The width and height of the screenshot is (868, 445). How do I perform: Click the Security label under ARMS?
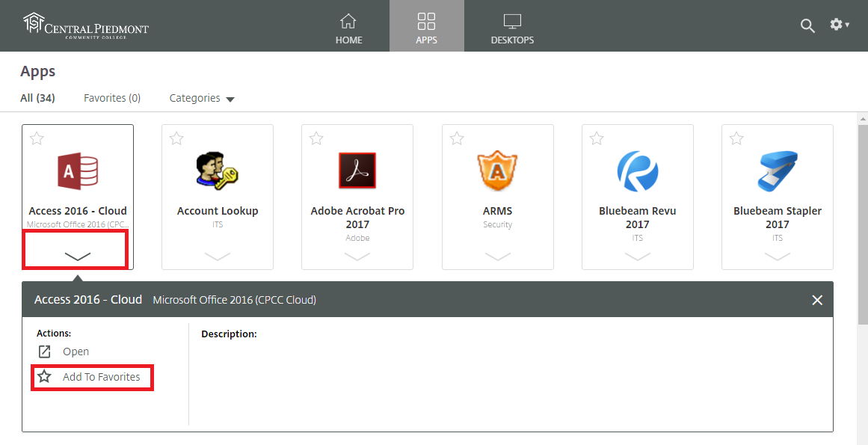pos(497,224)
